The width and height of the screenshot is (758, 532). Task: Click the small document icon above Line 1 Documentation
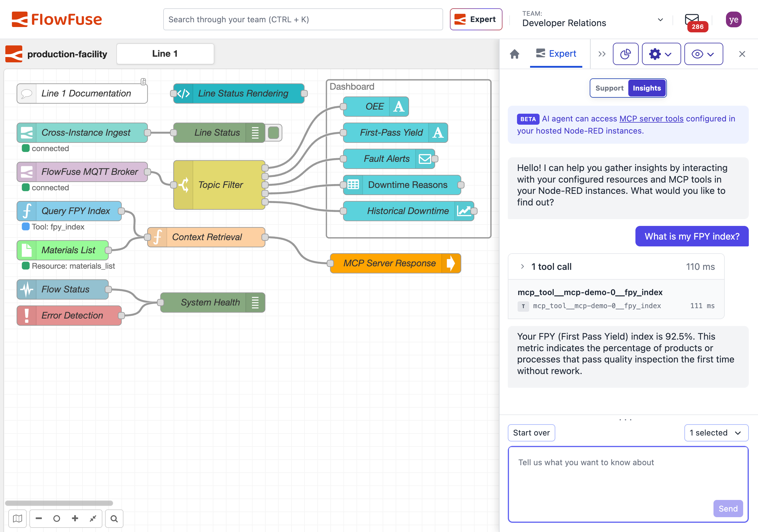point(143,81)
